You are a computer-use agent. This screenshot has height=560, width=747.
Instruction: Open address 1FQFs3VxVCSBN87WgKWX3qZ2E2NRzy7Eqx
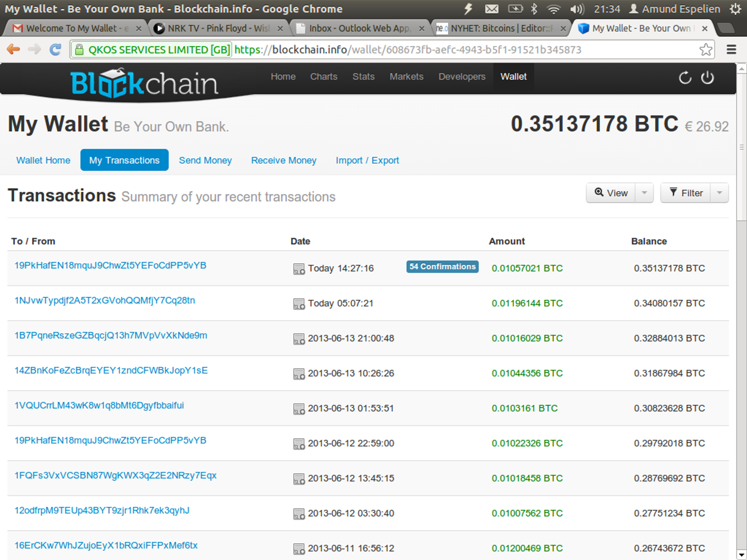coord(115,475)
